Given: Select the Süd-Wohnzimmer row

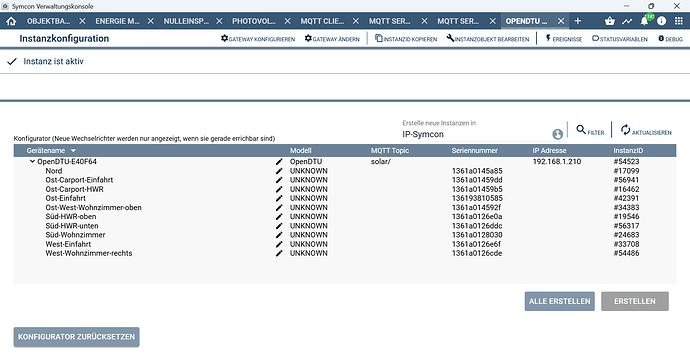Looking at the screenshot, I should [x=345, y=235].
